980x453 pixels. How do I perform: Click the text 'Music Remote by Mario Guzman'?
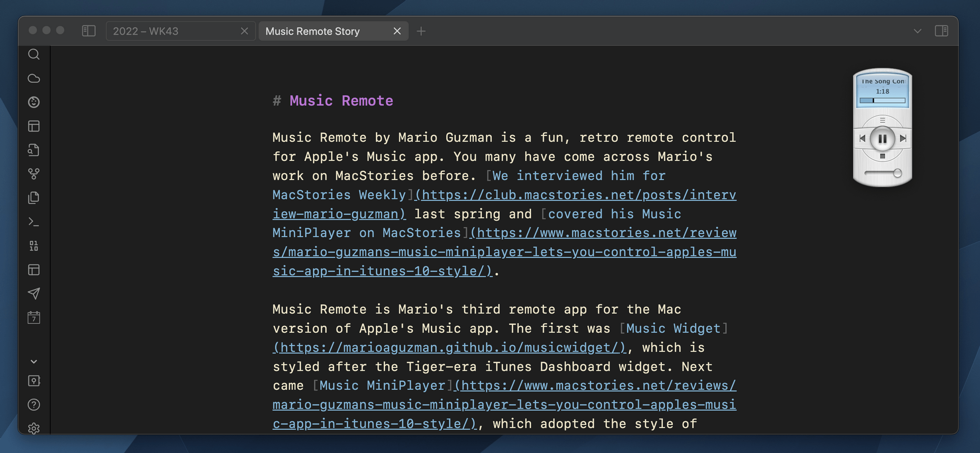click(382, 138)
